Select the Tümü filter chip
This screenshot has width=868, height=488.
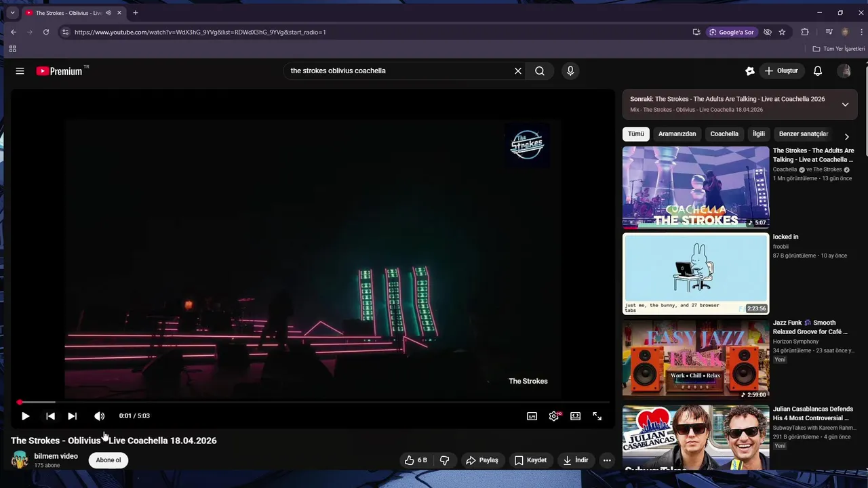pyautogui.click(x=636, y=134)
